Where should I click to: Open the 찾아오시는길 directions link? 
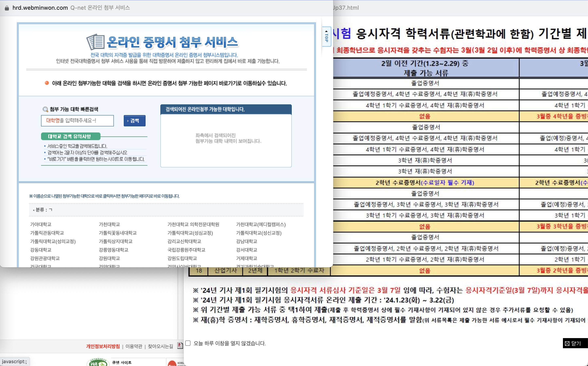point(160,346)
